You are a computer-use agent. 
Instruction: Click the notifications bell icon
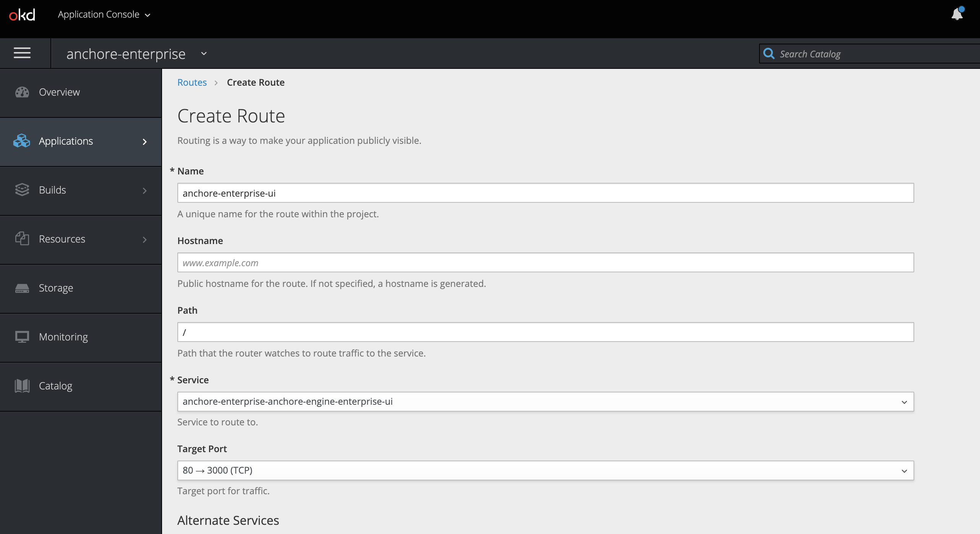tap(956, 13)
